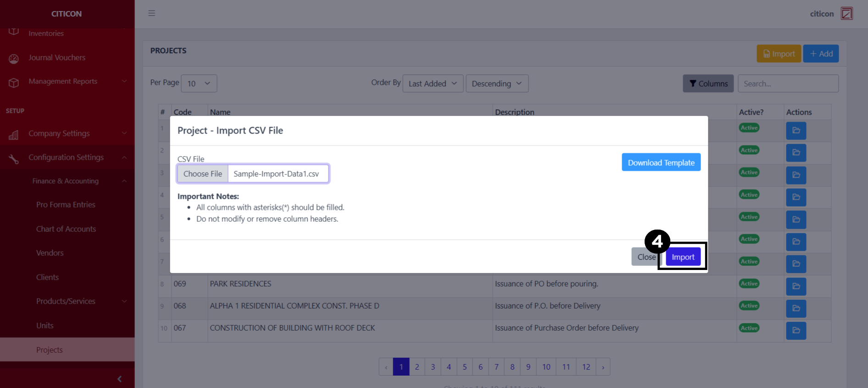Click the Company Settings building icon
Viewport: 868px width, 388px height.
[14, 135]
